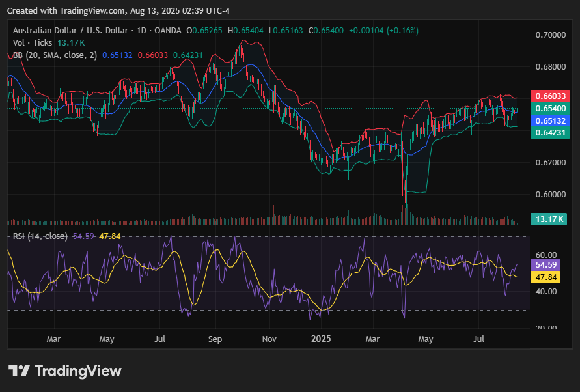Click the low value L0.65163

click(286, 31)
